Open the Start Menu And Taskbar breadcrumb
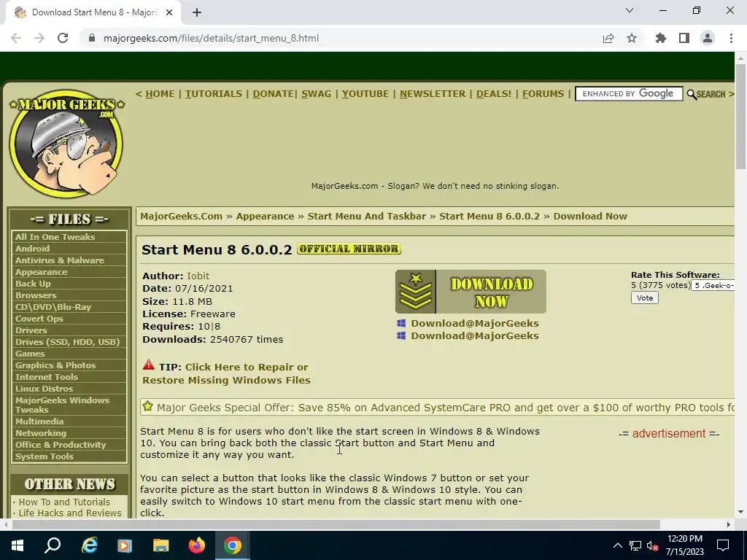This screenshot has width=747, height=560. click(x=367, y=216)
